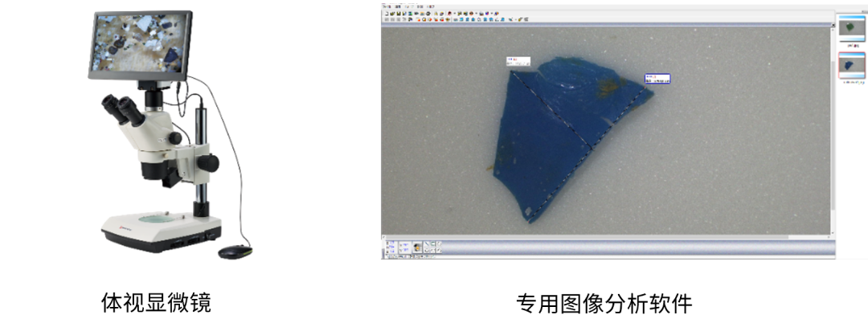Open the black-and-orange color adjustment icon
Viewport: 868px width, 319px height.
[417, 247]
